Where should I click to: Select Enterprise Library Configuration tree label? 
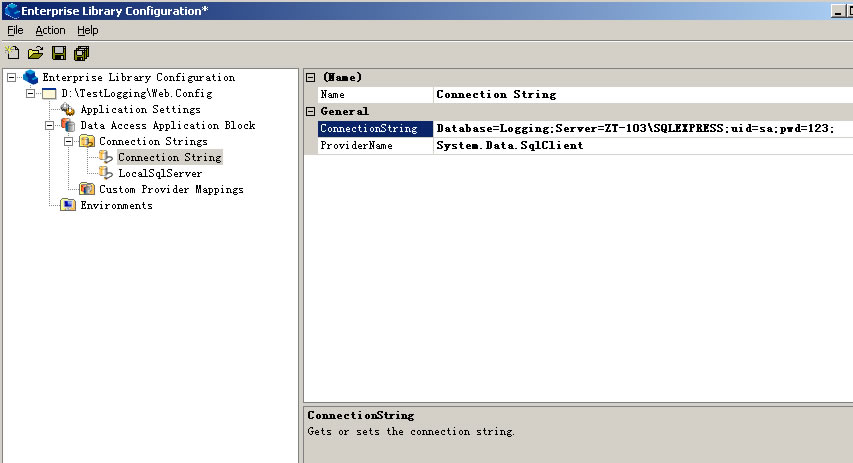coord(139,77)
